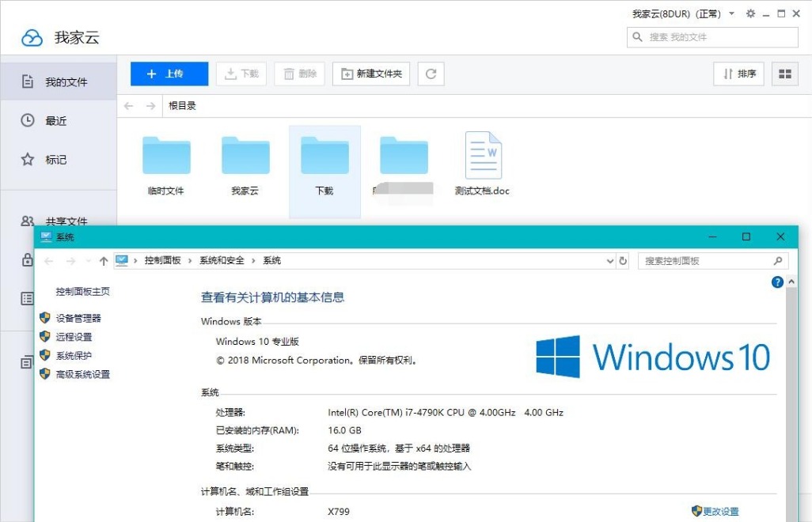812x522 pixels.
Task: Open 设备管理器
Action: click(x=78, y=319)
